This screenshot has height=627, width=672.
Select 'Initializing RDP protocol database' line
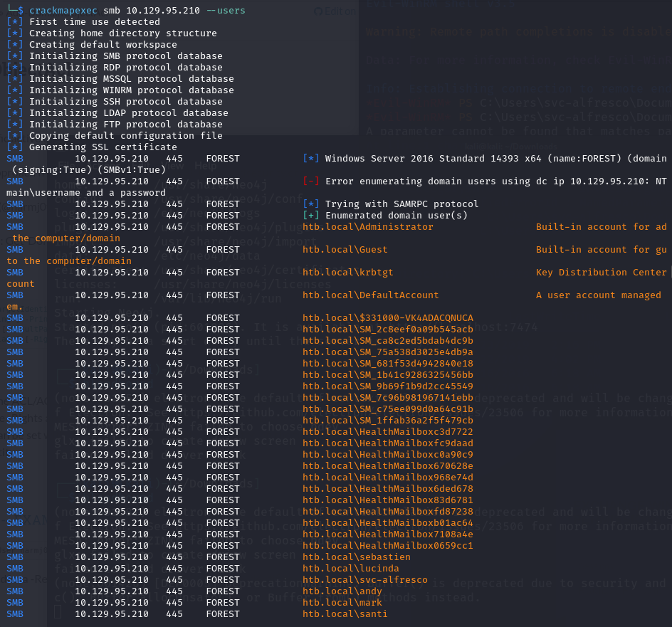[x=125, y=68]
